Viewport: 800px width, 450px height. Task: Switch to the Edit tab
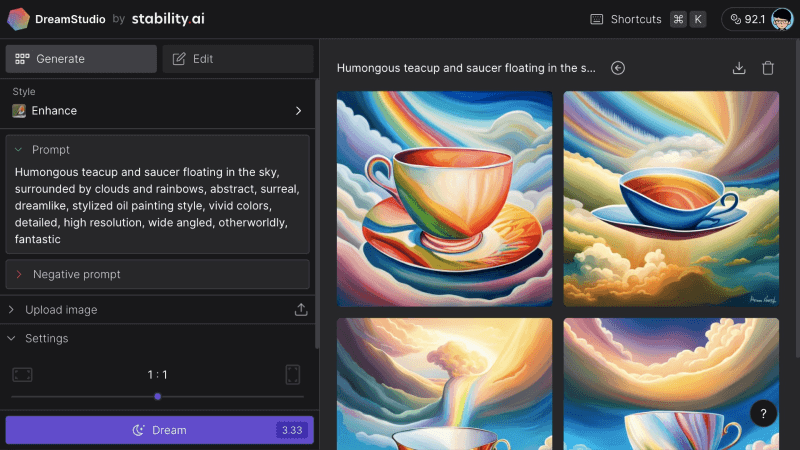coord(238,59)
